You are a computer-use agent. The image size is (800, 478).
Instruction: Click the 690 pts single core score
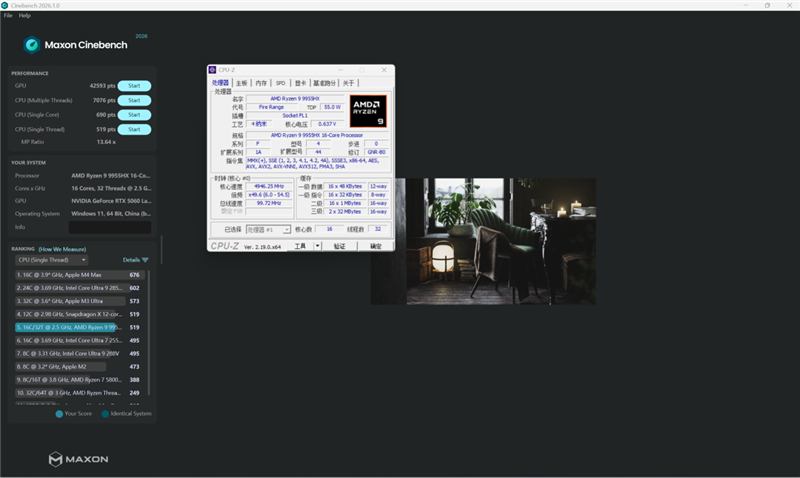[x=106, y=115]
